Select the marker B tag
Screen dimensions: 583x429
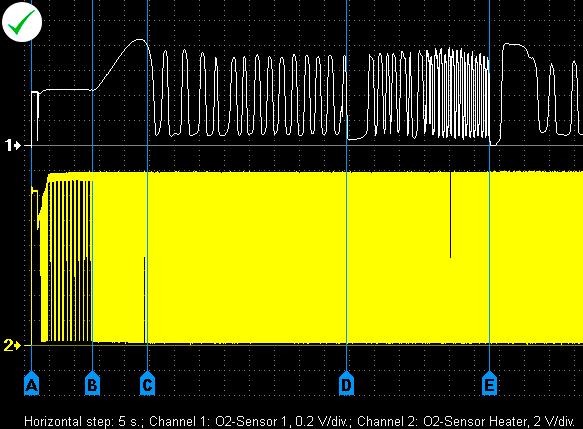tap(92, 383)
